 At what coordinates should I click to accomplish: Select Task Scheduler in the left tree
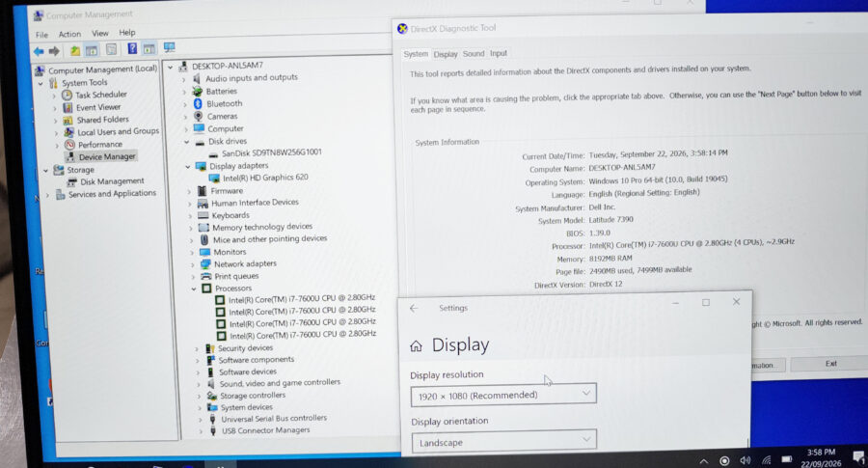pyautogui.click(x=100, y=95)
